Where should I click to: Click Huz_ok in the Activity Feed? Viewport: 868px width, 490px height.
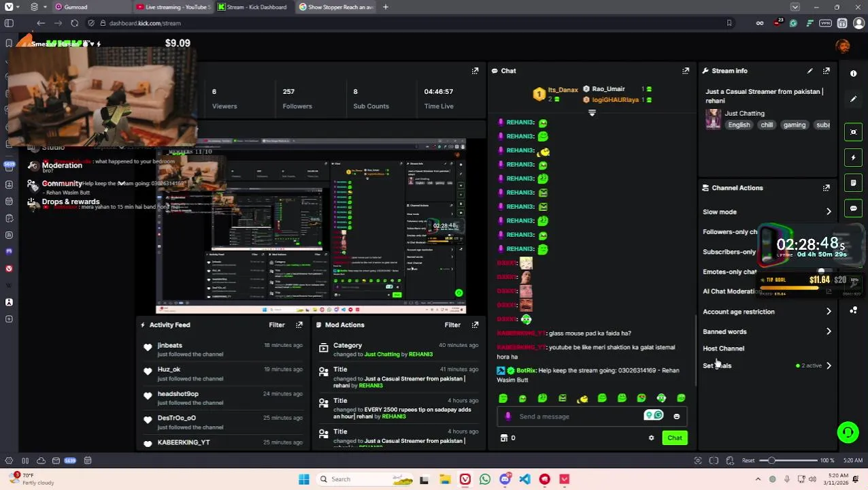click(169, 370)
